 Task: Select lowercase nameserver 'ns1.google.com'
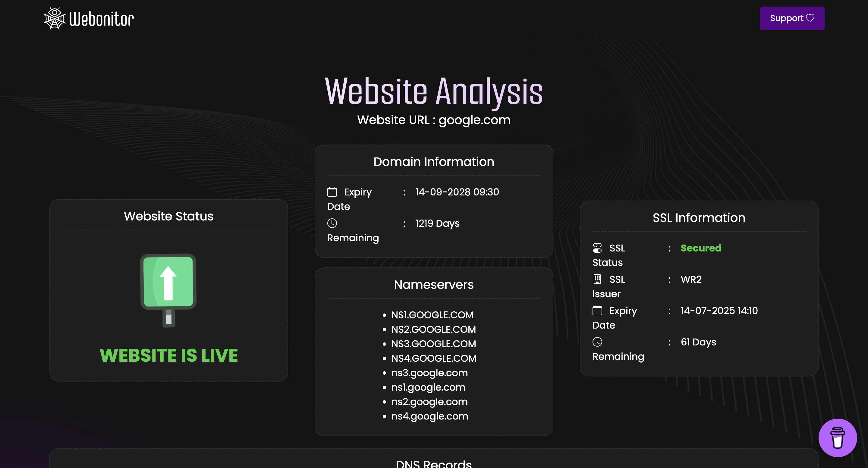click(x=428, y=388)
